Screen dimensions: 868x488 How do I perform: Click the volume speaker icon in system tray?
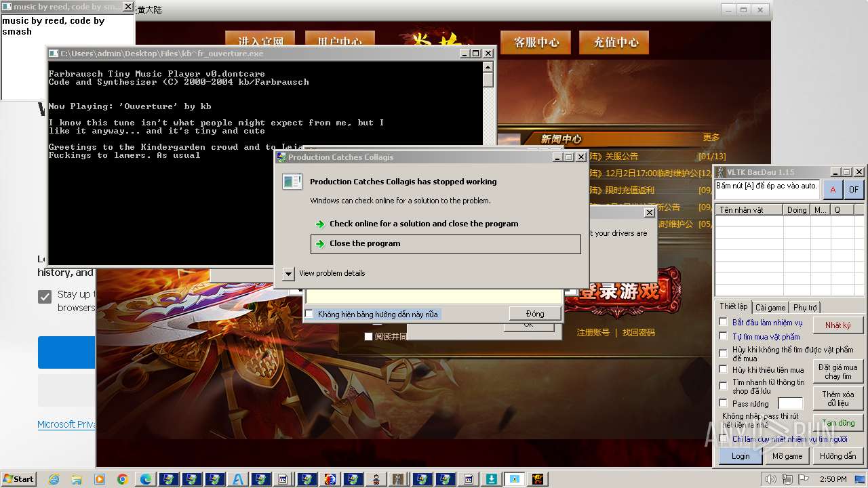point(771,479)
